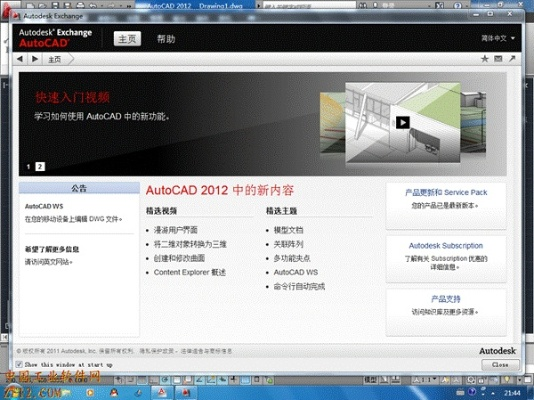Viewport: 534px width, 400px height.
Task: Click the 主页 breadcrumb item
Action: [54, 60]
